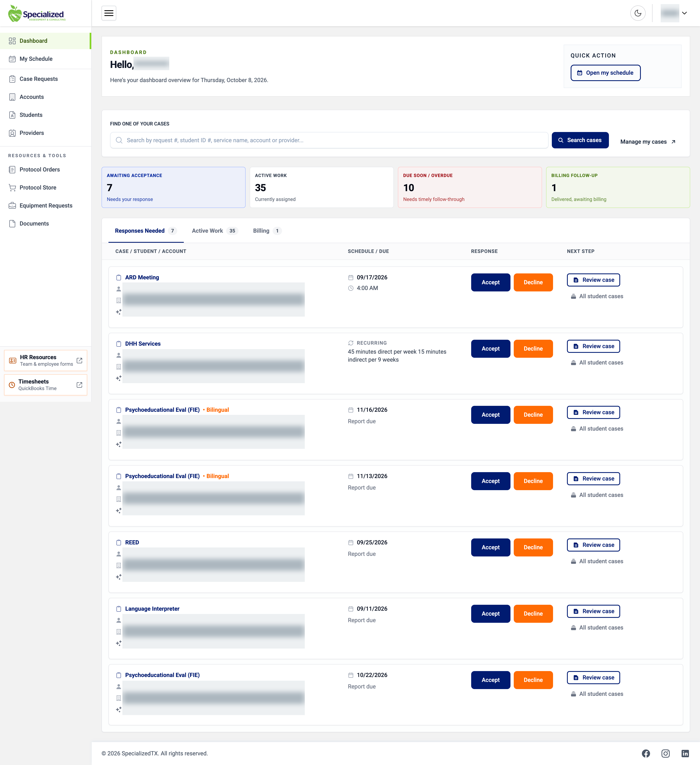Image resolution: width=700 pixels, height=765 pixels.
Task: Select the Due Soon / Overdue card
Action: click(x=470, y=187)
